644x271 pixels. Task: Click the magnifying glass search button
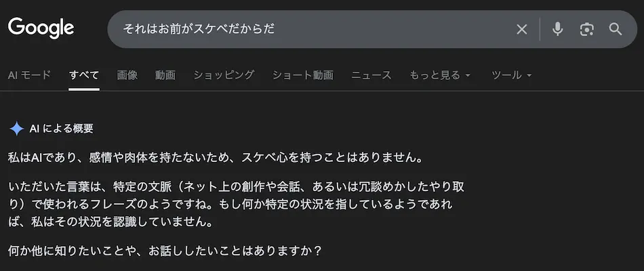[616, 29]
